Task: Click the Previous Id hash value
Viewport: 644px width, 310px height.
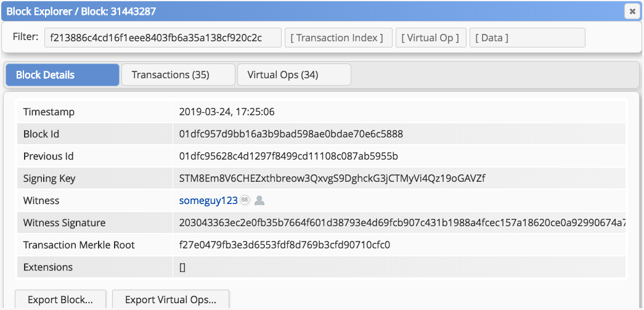Action: point(288,156)
